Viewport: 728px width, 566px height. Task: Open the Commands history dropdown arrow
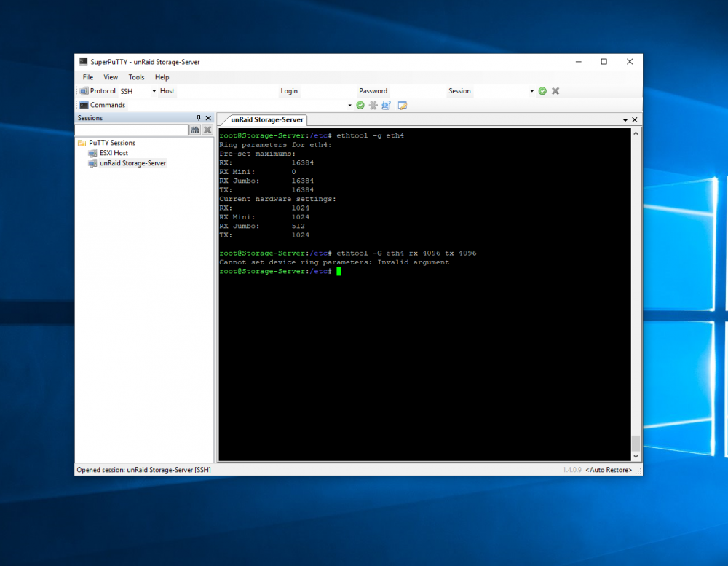click(349, 106)
